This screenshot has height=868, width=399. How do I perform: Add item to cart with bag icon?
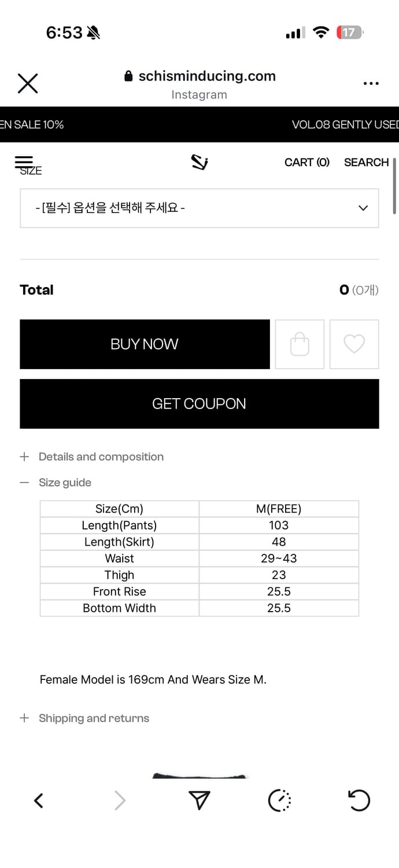click(300, 344)
